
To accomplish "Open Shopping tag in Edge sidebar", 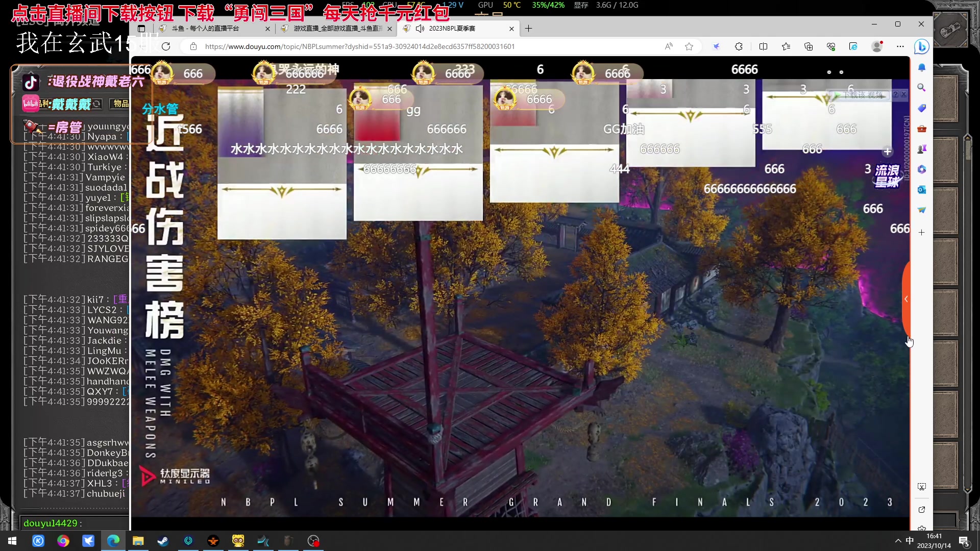I will tap(921, 108).
